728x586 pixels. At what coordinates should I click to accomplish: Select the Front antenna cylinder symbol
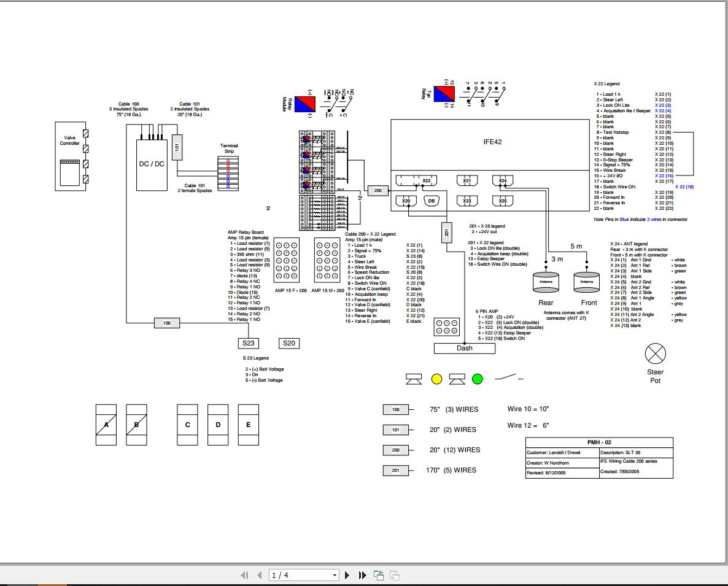[x=586, y=282]
